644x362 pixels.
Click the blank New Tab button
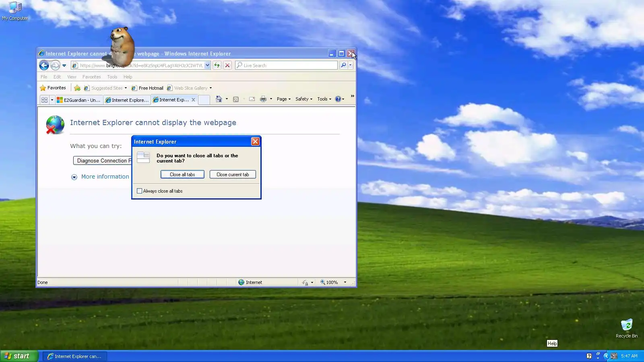pos(204,100)
